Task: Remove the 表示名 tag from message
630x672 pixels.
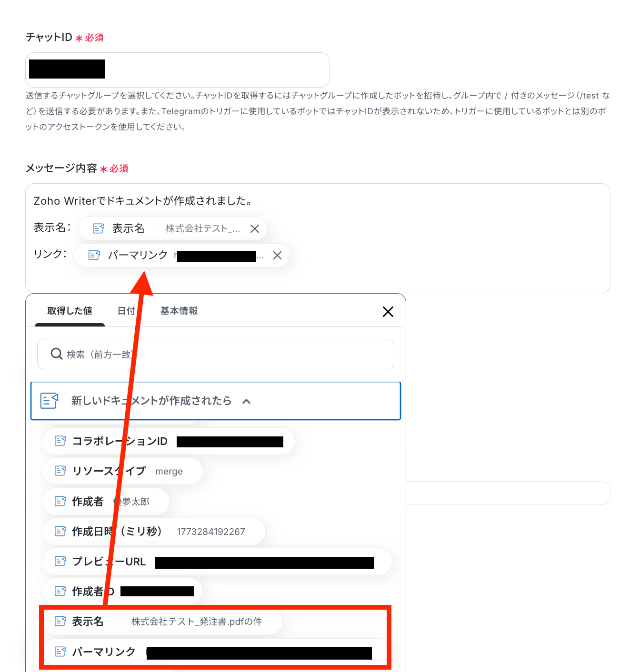Action: pos(255,229)
